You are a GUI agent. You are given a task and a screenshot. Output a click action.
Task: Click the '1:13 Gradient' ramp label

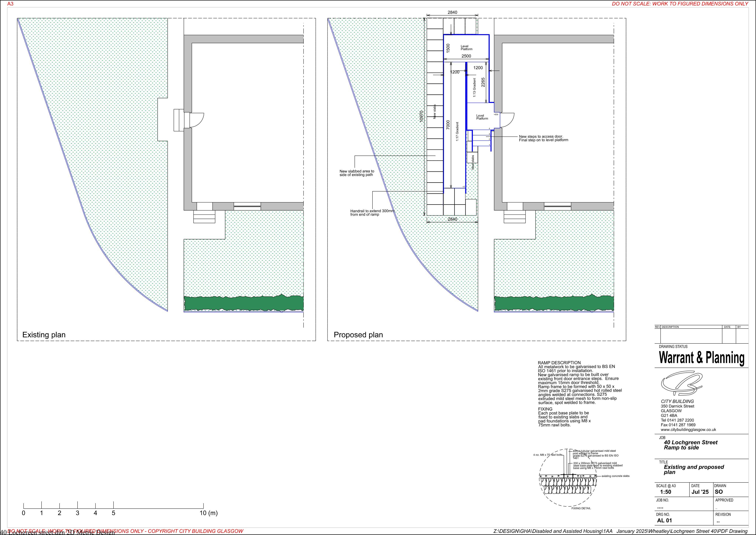(475, 88)
